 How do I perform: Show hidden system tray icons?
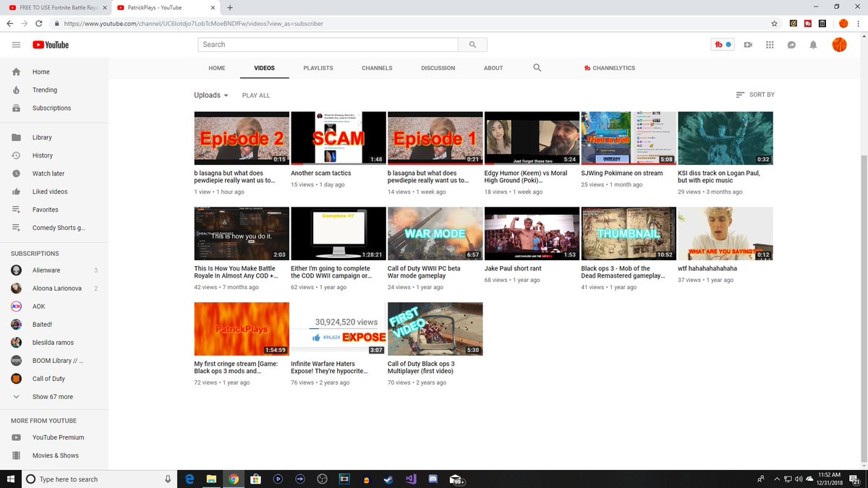[778, 479]
